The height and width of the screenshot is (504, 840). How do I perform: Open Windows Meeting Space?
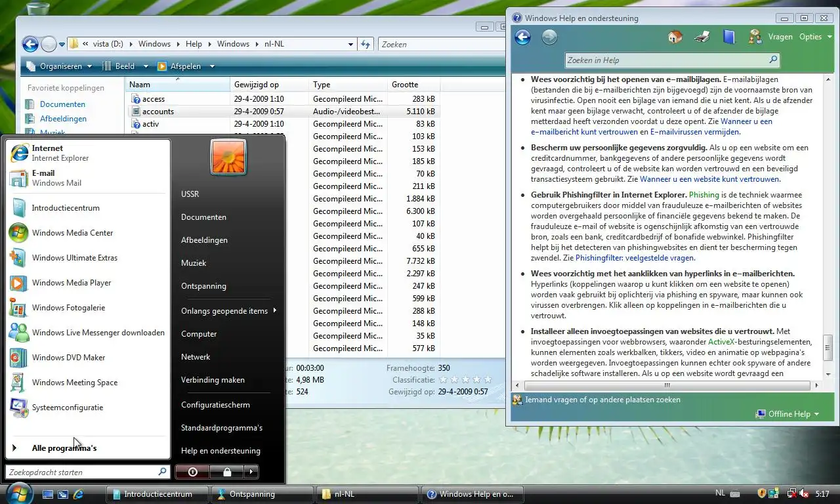88,383
